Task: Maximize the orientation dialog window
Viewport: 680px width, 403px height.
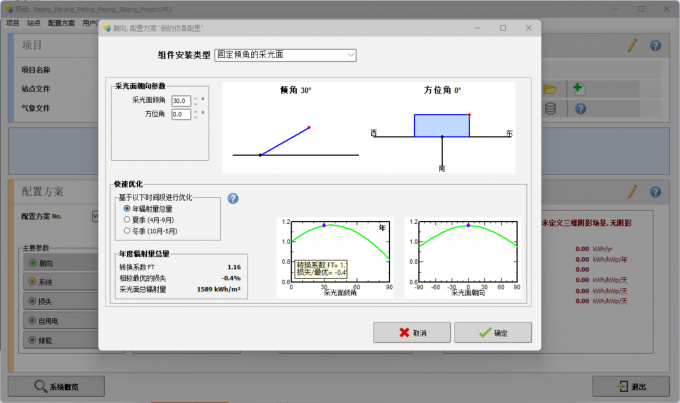Action: click(503, 28)
